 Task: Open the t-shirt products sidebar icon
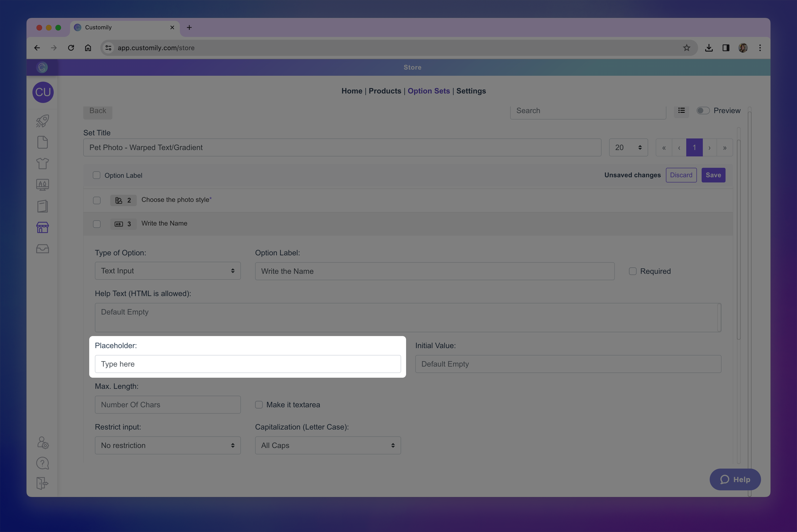pyautogui.click(x=42, y=164)
